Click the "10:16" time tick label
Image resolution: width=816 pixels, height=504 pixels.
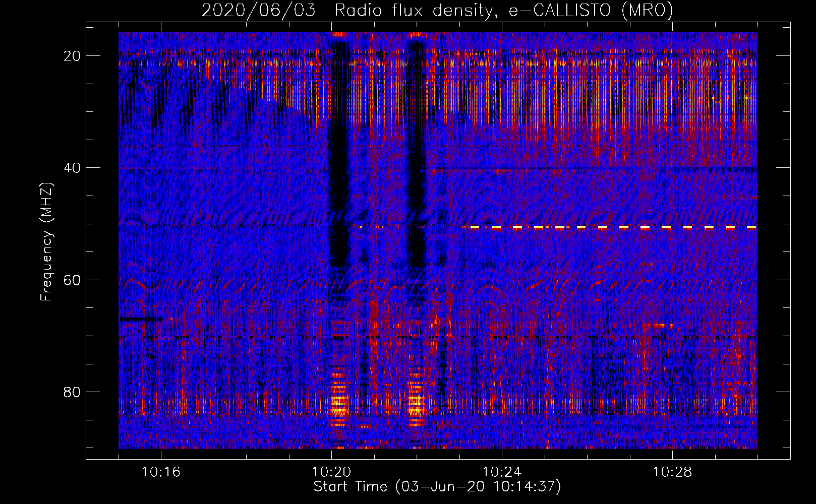(x=161, y=472)
